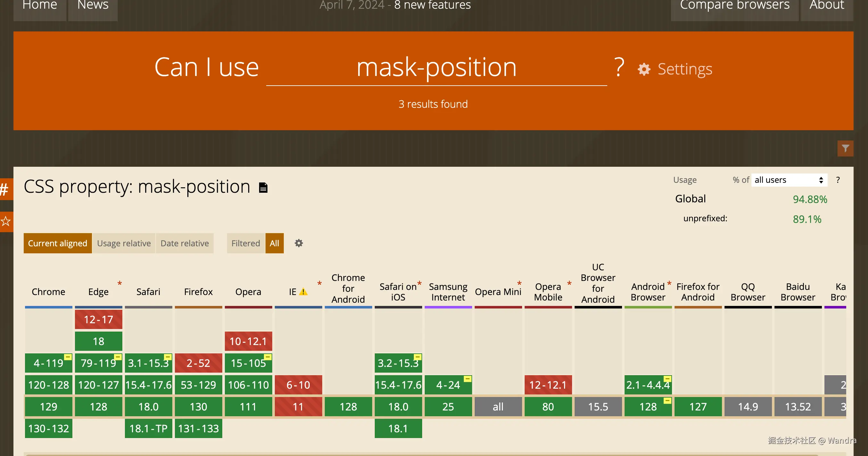
Task: Click the yellow note flag on Chrome 4-119
Action: pos(68,357)
